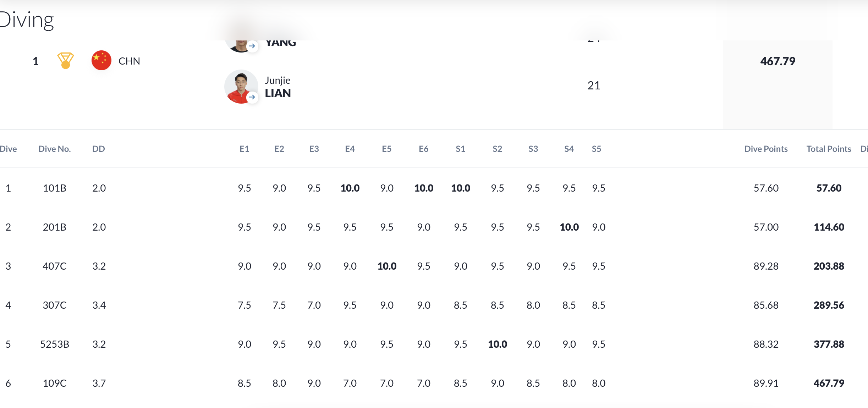Click the YANG athlete name
The height and width of the screenshot is (408, 868).
click(281, 43)
